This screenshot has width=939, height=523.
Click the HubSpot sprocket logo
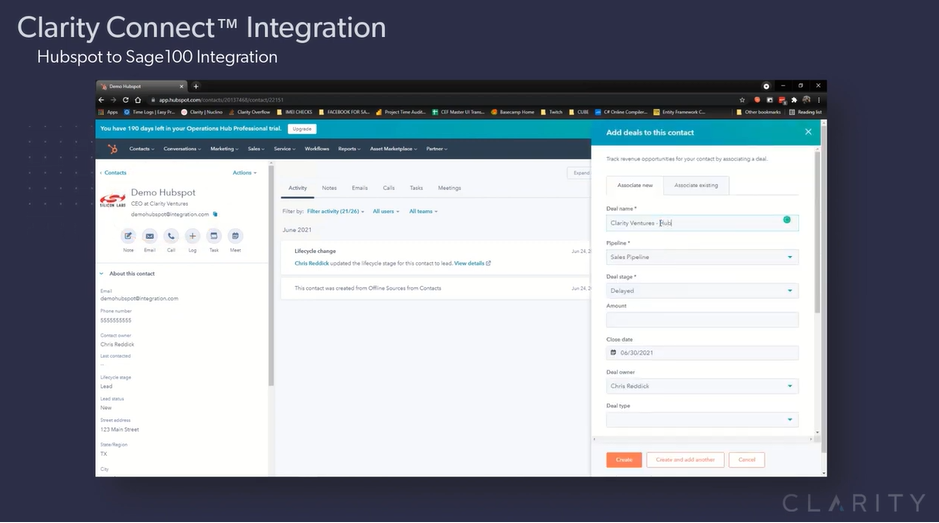click(x=113, y=149)
